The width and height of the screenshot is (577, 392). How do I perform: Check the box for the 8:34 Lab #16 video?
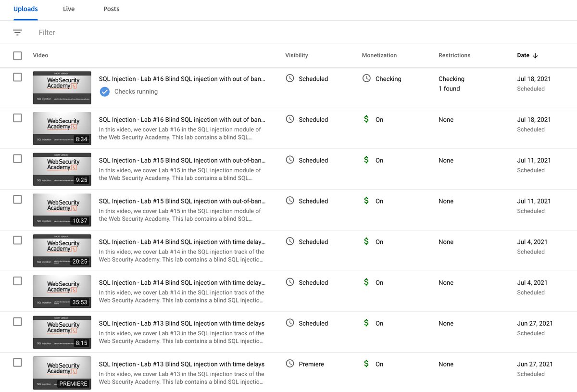click(x=17, y=118)
